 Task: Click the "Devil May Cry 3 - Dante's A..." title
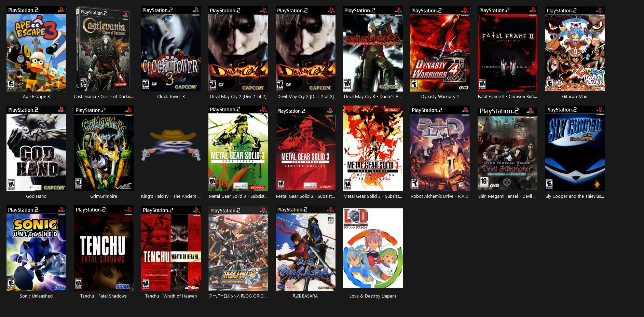[x=373, y=97]
